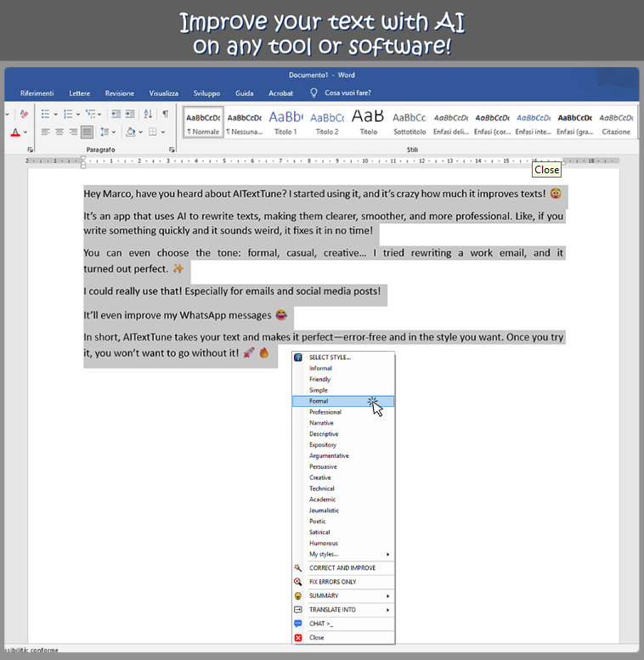Click the TRANSLATE INTO icon
Viewport: 644px width, 660px height.
point(298,610)
